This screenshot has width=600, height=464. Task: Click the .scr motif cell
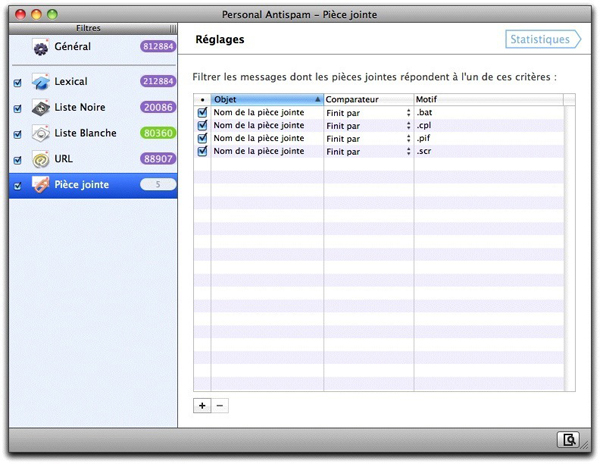tap(488, 151)
